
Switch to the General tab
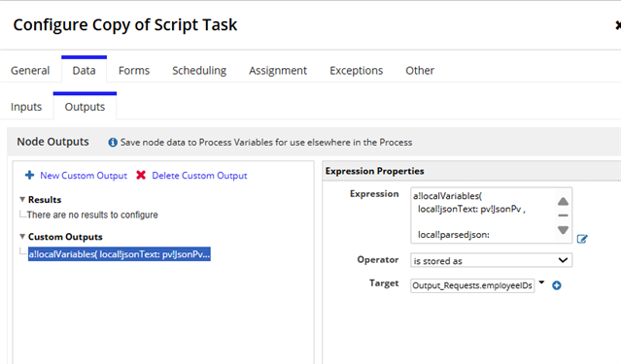30,71
